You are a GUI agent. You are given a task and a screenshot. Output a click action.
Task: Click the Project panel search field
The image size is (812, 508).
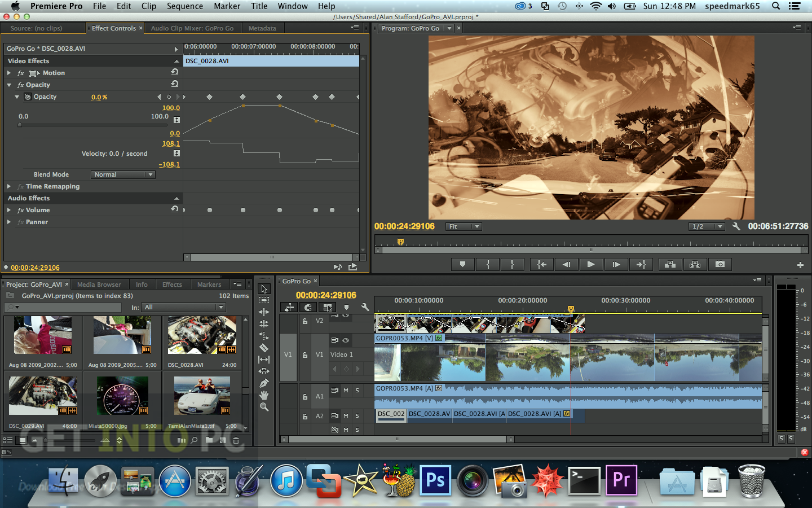(63, 307)
